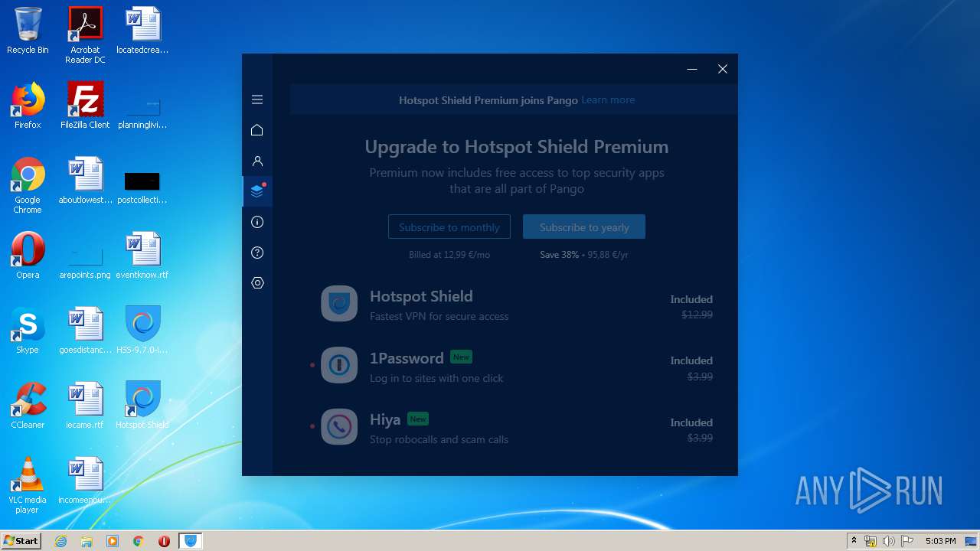Click the New badge next to 1Password
This screenshot has width=980, height=551.
coord(461,357)
